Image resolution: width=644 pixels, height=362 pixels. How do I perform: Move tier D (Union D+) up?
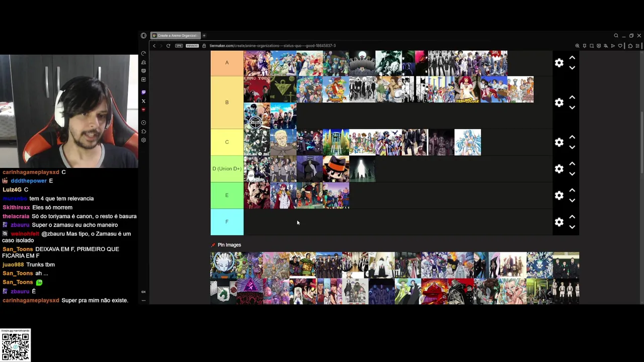[572, 164]
